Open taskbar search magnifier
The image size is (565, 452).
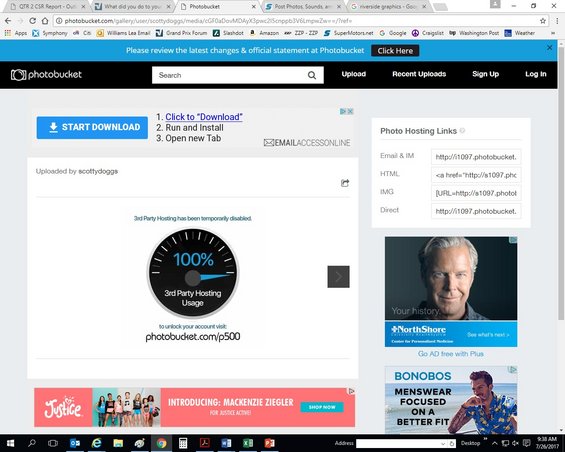32,443
